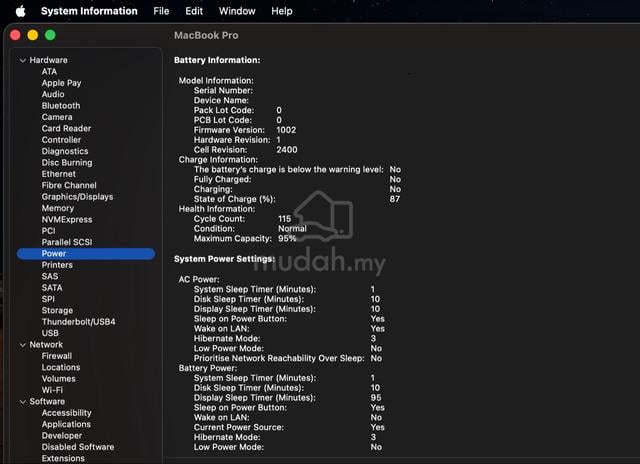Image resolution: width=640 pixels, height=464 pixels.
Task: Select Developer under Software
Action: tap(62, 436)
